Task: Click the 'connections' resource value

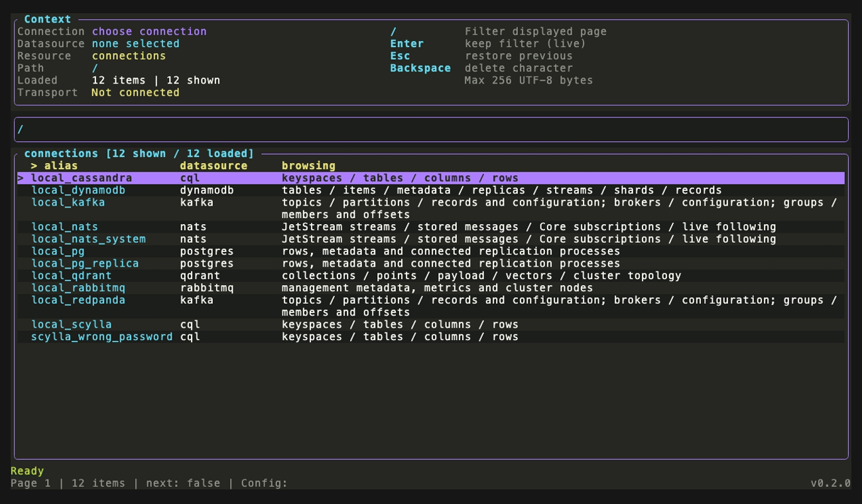Action: click(129, 56)
